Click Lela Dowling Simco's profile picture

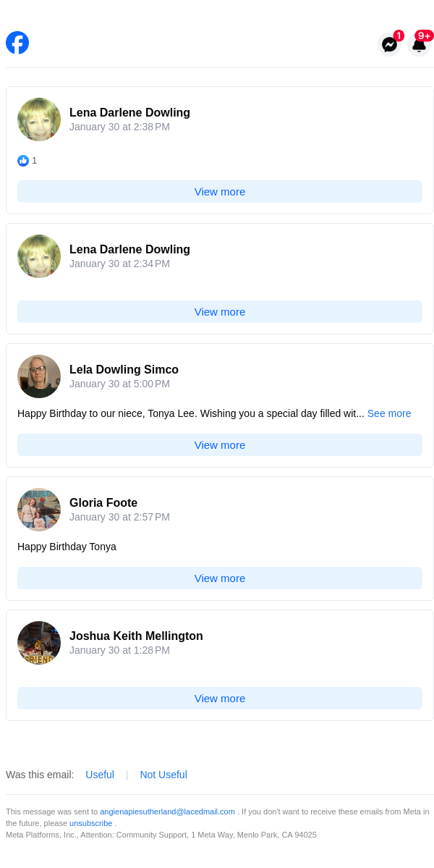(39, 376)
